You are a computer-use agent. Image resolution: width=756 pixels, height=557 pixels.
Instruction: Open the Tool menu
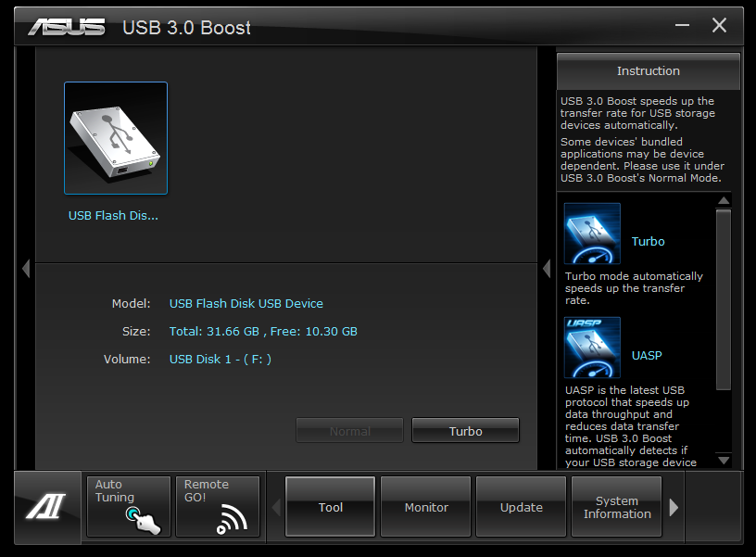330,507
